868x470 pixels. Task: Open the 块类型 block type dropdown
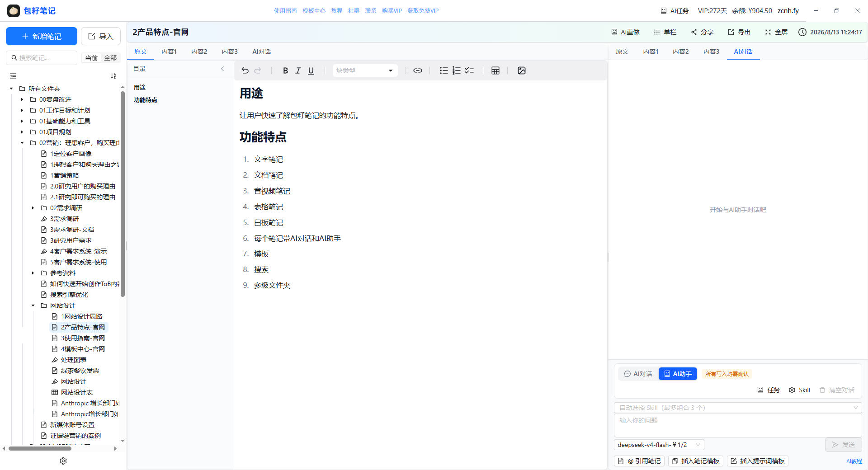365,70
